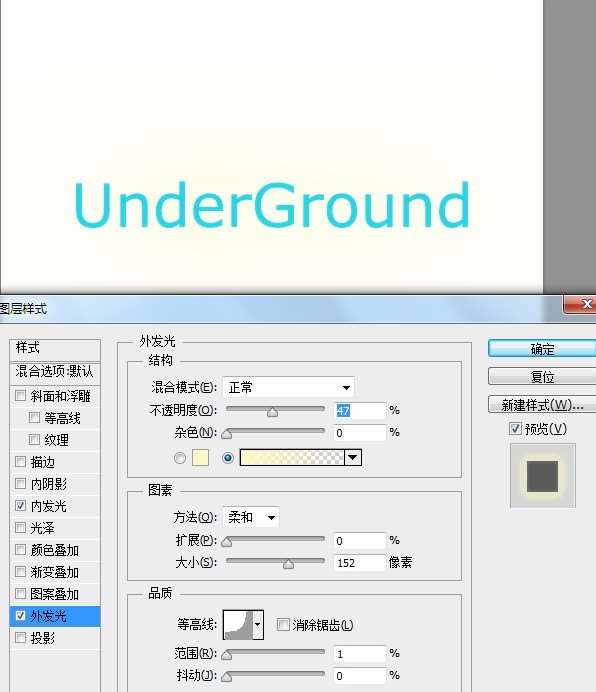Enable the 消除锯齿 anti-alias checkbox
The image size is (596, 692).
pos(283,624)
